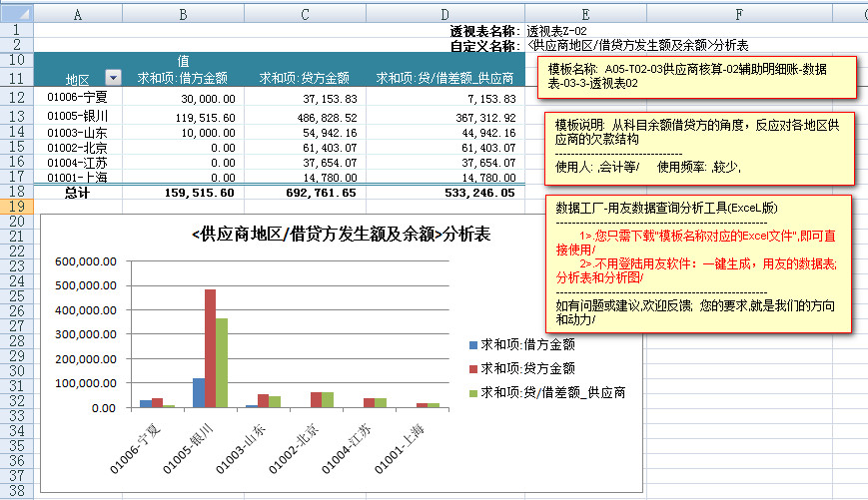Click the red 求和项:贷方金额 legend entry
Viewport: 868px width, 500px height.
(526, 368)
